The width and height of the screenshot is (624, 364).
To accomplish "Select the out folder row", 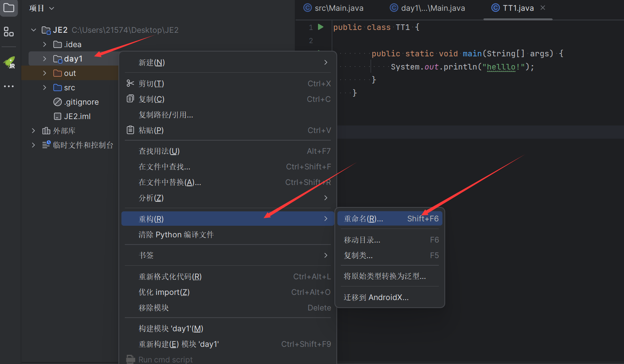I will (70, 73).
